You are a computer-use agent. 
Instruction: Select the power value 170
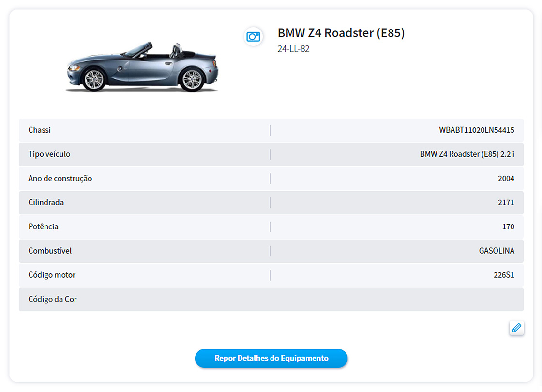[508, 226]
